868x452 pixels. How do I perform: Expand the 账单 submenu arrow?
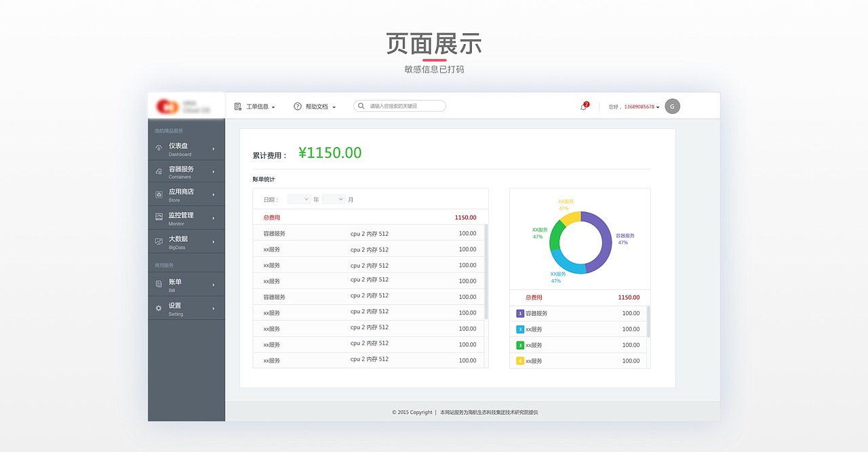coord(213,284)
